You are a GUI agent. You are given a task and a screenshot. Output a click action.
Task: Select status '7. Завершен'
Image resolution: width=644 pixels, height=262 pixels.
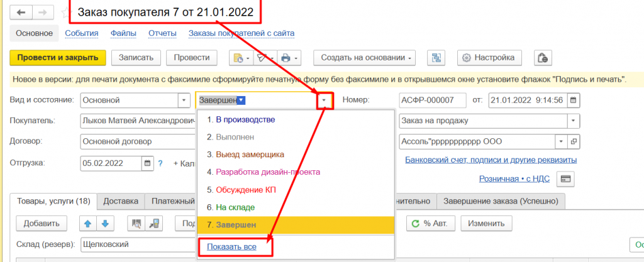(296, 225)
